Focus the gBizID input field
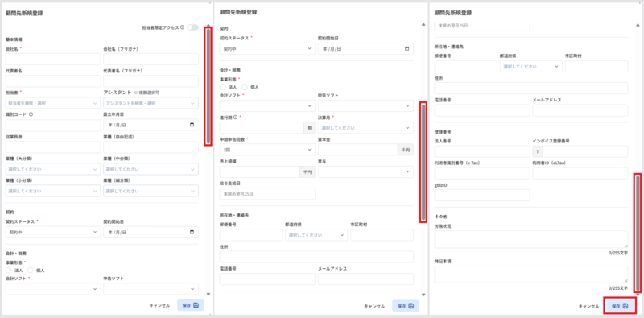The image size is (644, 318). click(481, 195)
